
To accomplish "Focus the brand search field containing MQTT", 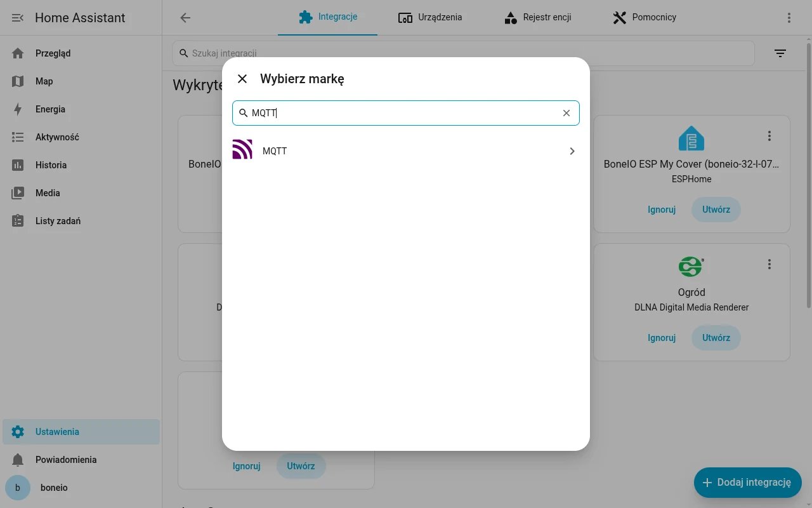I will pos(406,113).
